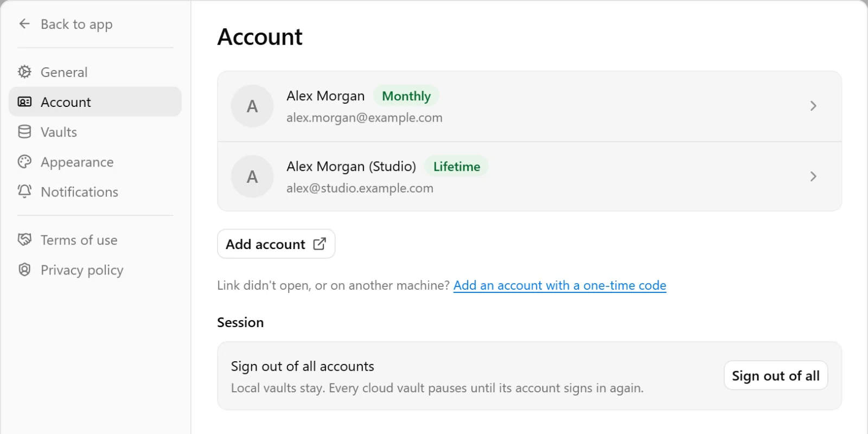Click the alex@studio.example.com email text

pyautogui.click(x=360, y=188)
